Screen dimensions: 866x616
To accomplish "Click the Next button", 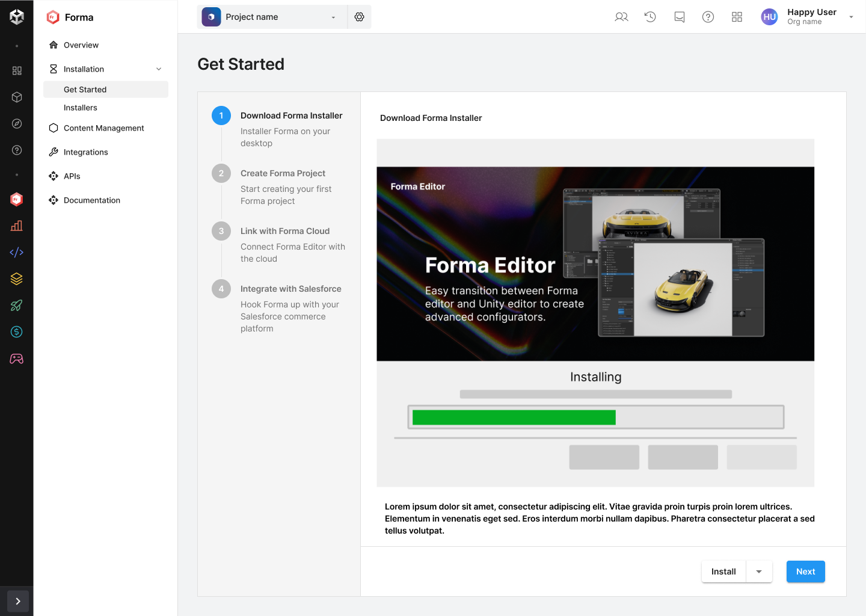I will 806,571.
